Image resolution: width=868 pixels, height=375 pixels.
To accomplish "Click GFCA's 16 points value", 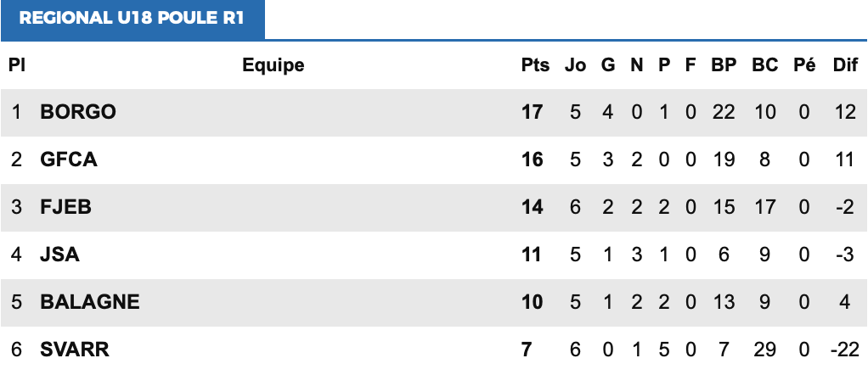I will [532, 160].
